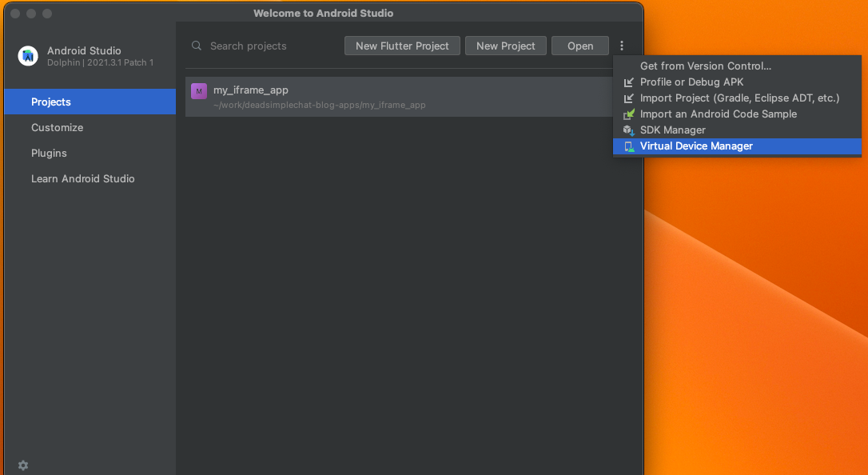Viewport: 868px width, 475px height.
Task: Click the Welcome to Android Studio window title
Action: (x=323, y=14)
